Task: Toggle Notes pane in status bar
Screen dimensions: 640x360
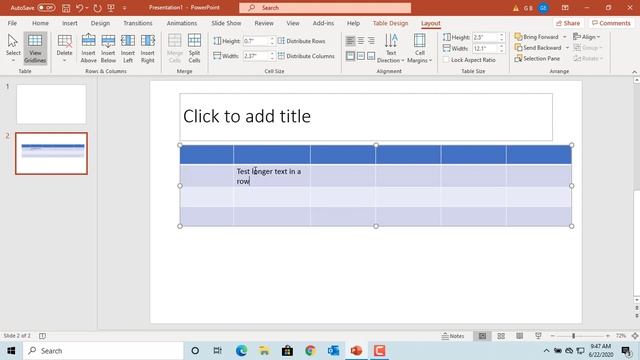Action: click(x=453, y=336)
